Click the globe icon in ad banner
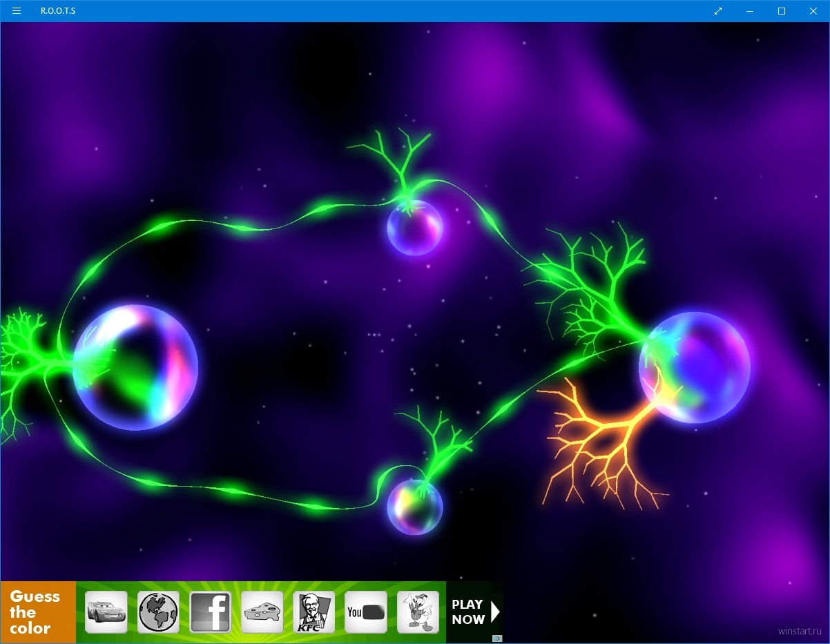Image resolution: width=830 pixels, height=644 pixels. point(158,612)
